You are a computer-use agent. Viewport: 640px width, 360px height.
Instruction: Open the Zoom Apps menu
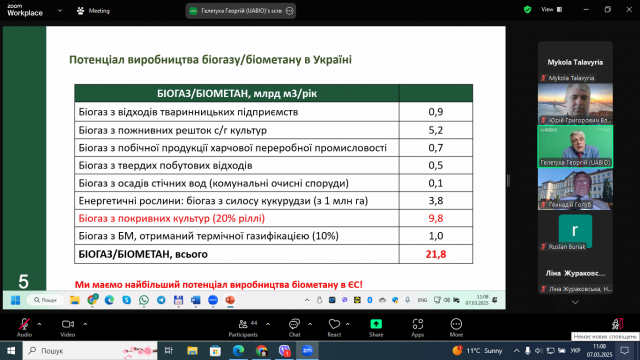click(x=418, y=327)
